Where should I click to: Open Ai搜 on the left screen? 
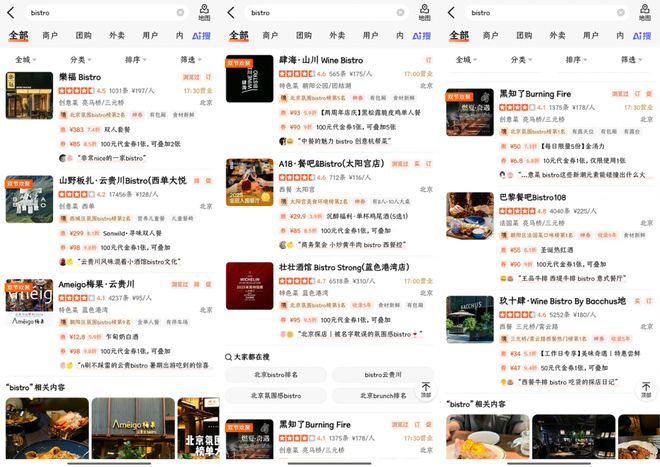point(201,36)
